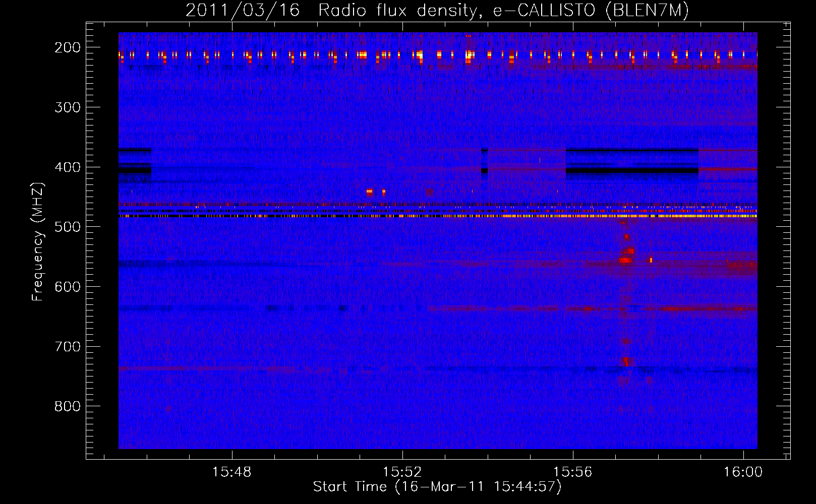
Task: Click the bright red burst near 560 MHz
Action: pos(625,260)
